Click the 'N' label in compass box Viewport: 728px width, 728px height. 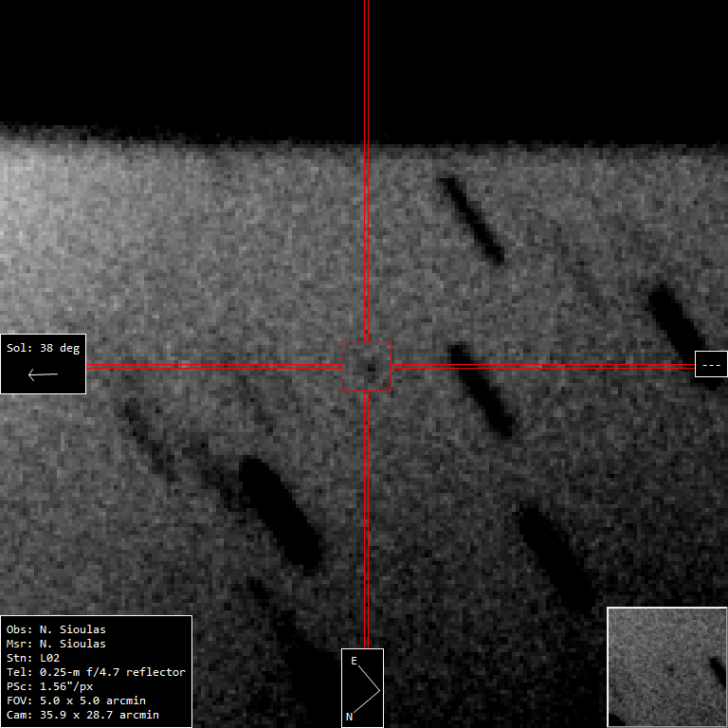[349, 717]
